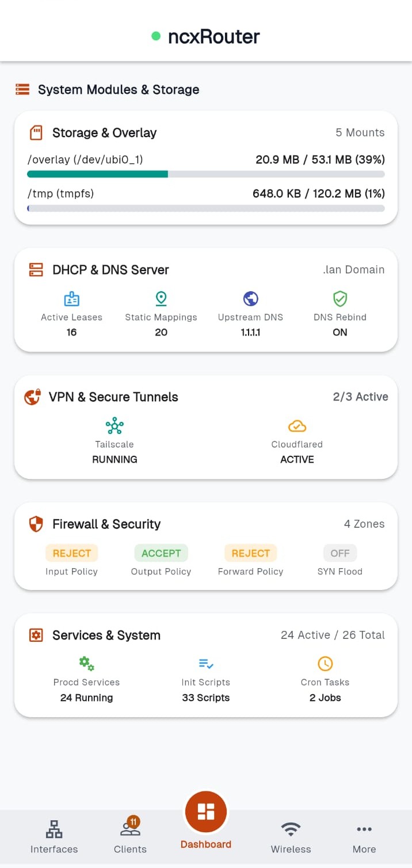Click the System Modules & Storage heading

point(119,90)
